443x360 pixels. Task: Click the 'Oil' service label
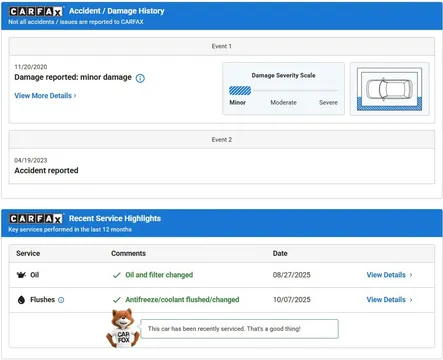pos(35,275)
